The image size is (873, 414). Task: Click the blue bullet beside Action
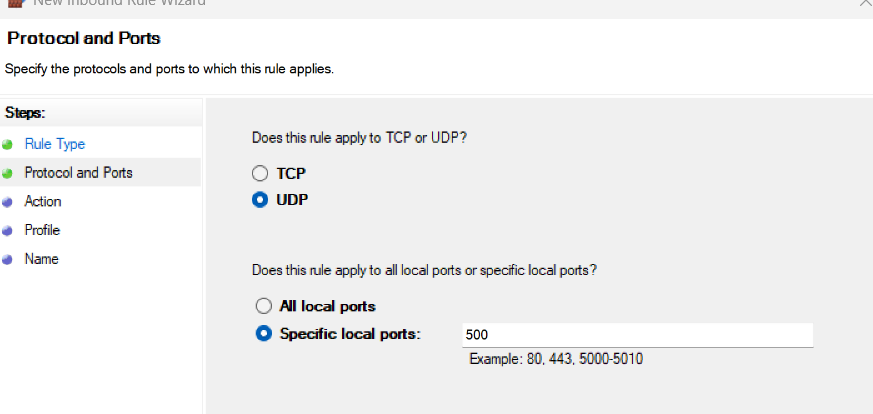7,202
